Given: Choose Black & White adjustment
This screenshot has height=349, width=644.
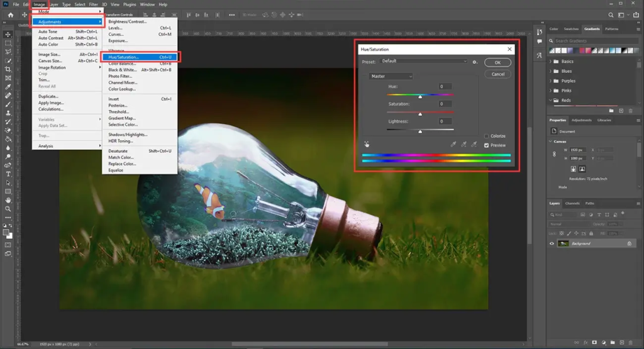Looking at the screenshot, I should click(140, 70).
